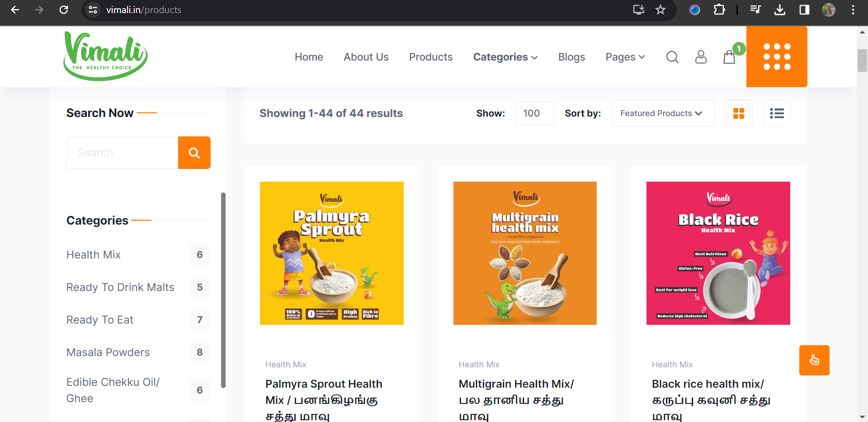
Task: Expand the Categories menu dropdown
Action: point(505,57)
